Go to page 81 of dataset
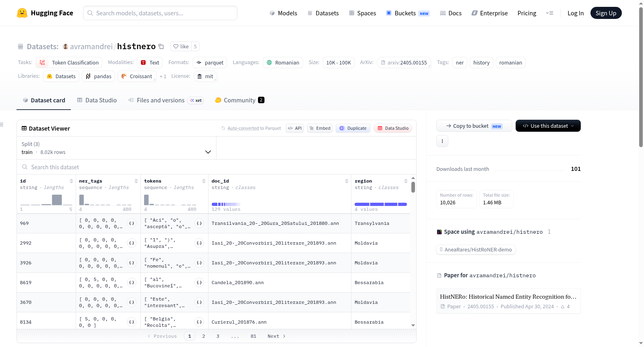644x347 pixels. click(253, 336)
